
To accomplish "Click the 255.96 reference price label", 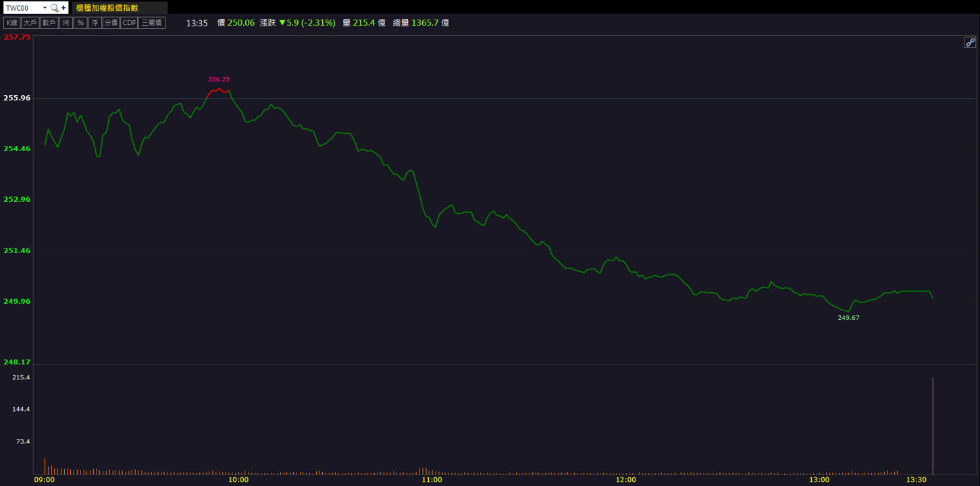I will tap(17, 98).
